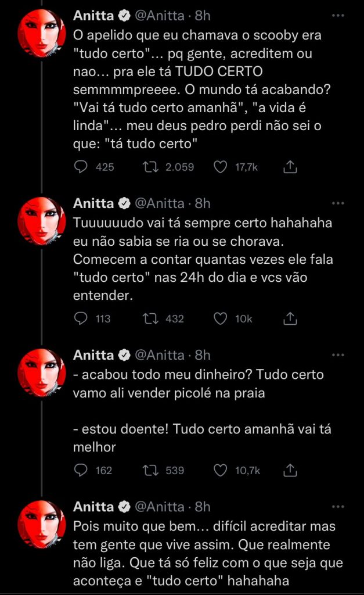Reply to the "vender picolé na praia" tweet
This screenshot has height=595, width=364.
[x=82, y=470]
